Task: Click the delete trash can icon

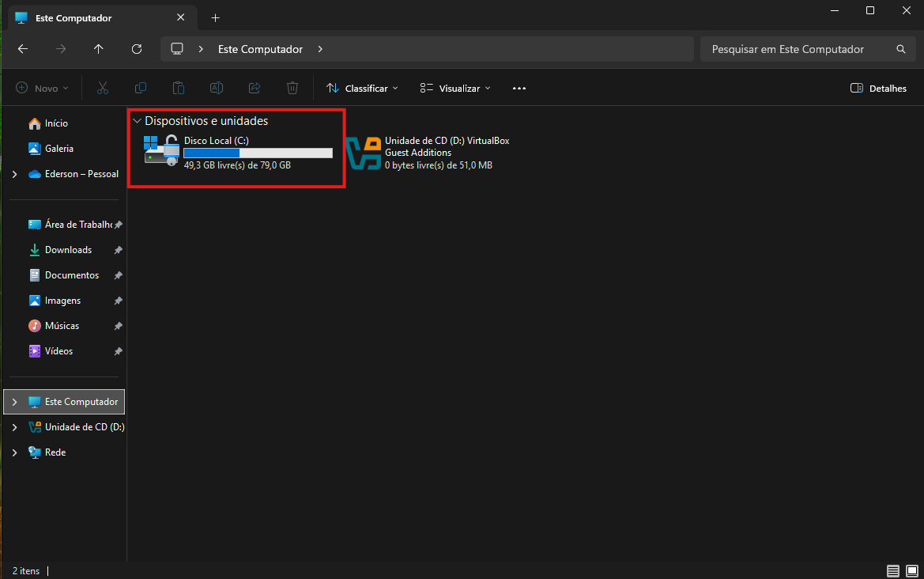Action: tap(292, 88)
